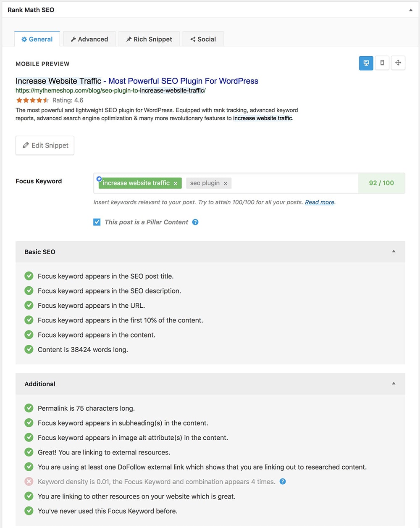Remove 'increase website traffic' keyword tag
The image size is (420, 528).
click(176, 183)
